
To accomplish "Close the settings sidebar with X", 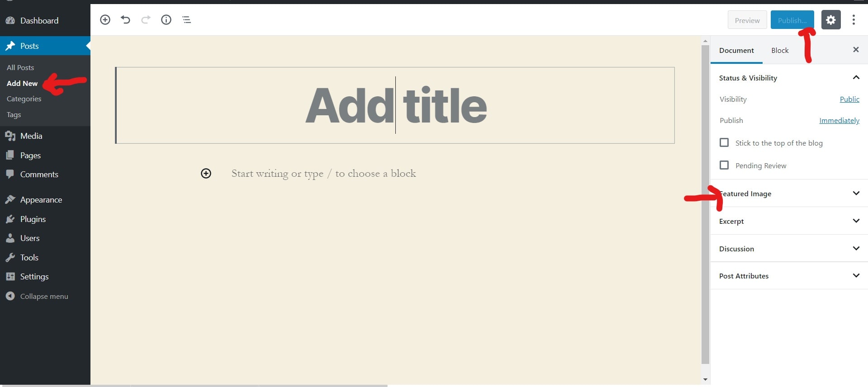I will (856, 50).
